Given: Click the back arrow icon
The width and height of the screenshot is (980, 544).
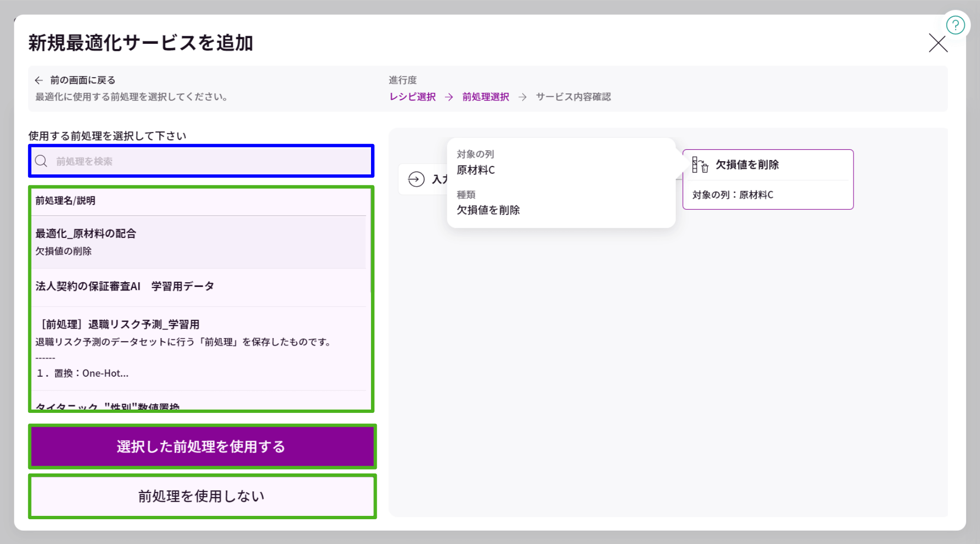Looking at the screenshot, I should [38, 80].
